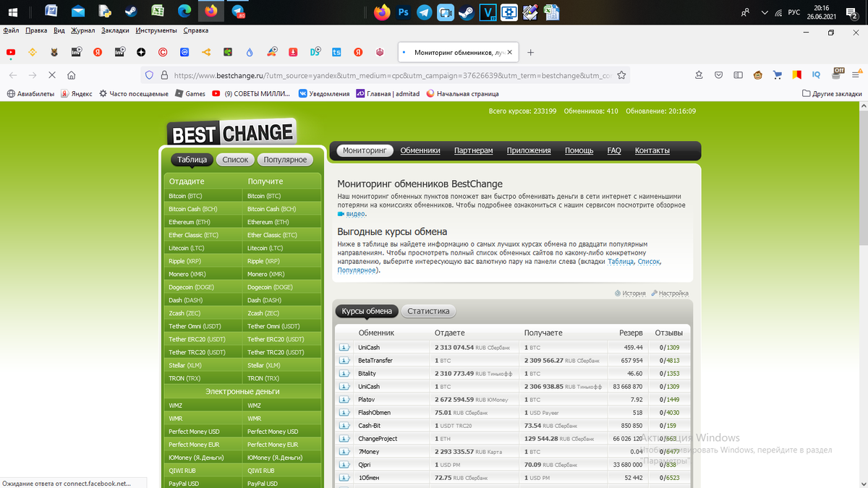Open the shopping cart extension
This screenshot has height=488, width=868.
[x=778, y=74]
